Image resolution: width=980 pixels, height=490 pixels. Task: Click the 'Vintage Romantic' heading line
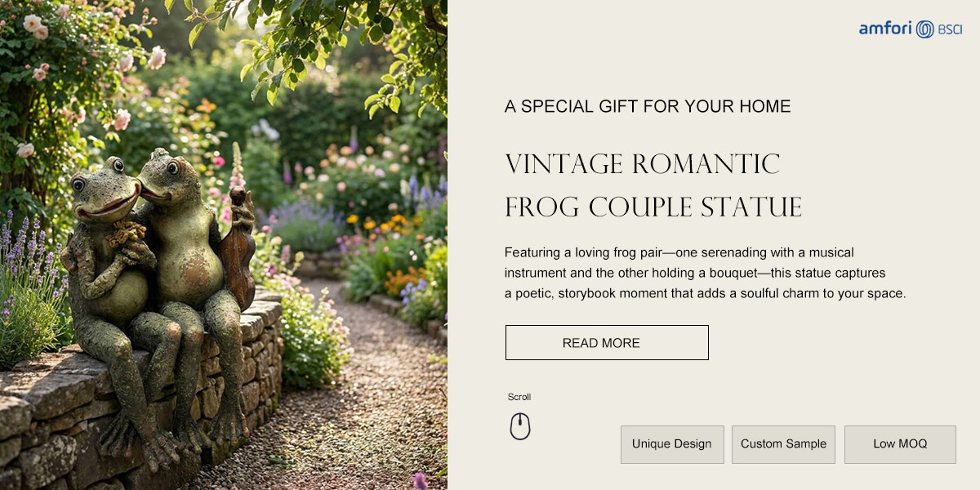coord(643,164)
